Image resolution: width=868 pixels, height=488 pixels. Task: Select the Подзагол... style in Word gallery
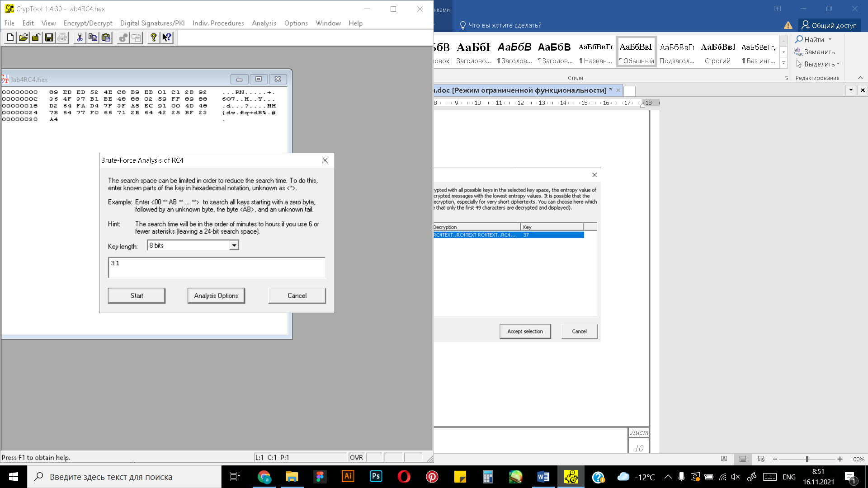pos(677,52)
